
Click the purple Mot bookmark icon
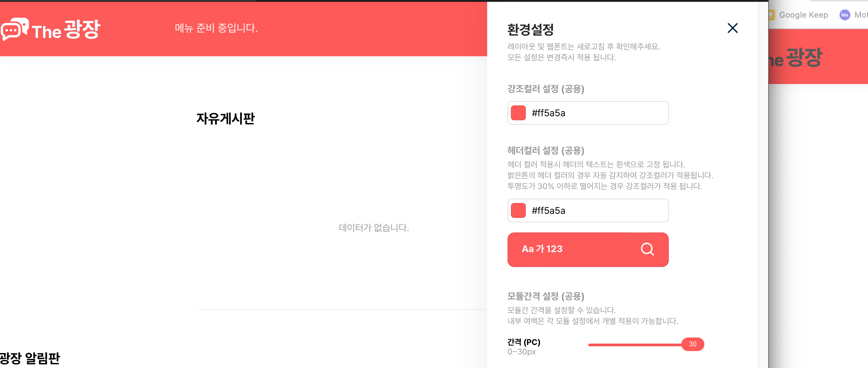click(845, 15)
